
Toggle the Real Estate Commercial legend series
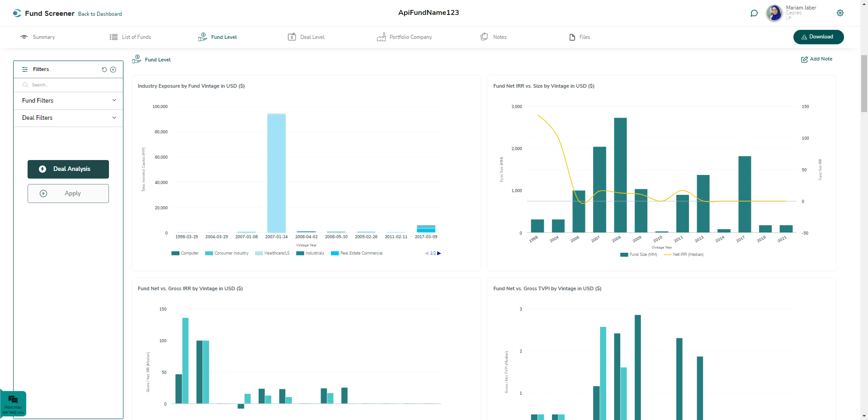click(x=357, y=253)
